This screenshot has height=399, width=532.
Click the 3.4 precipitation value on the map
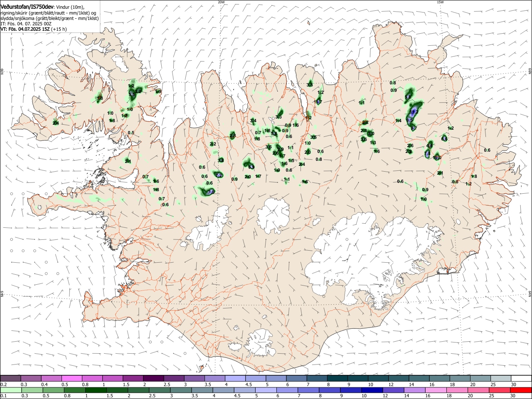[253, 121]
